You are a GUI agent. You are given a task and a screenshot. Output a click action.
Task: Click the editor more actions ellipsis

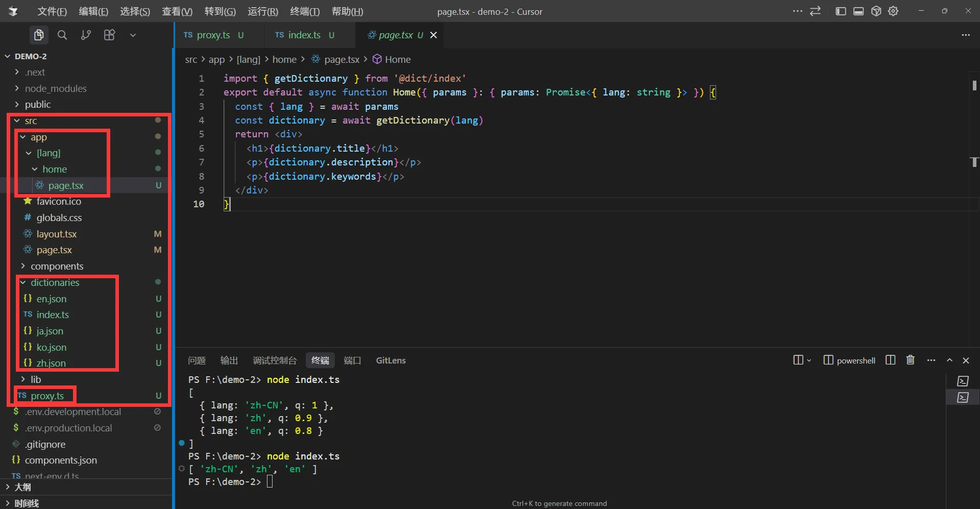[965, 35]
